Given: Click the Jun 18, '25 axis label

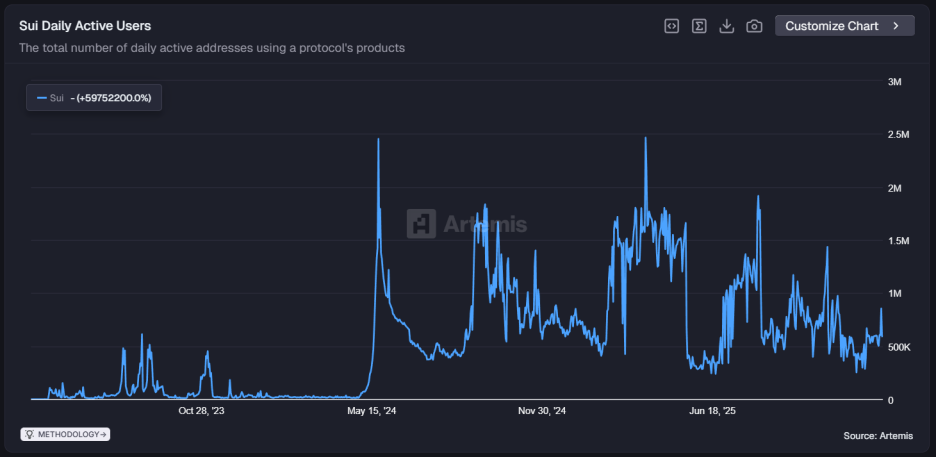Looking at the screenshot, I should (x=713, y=410).
